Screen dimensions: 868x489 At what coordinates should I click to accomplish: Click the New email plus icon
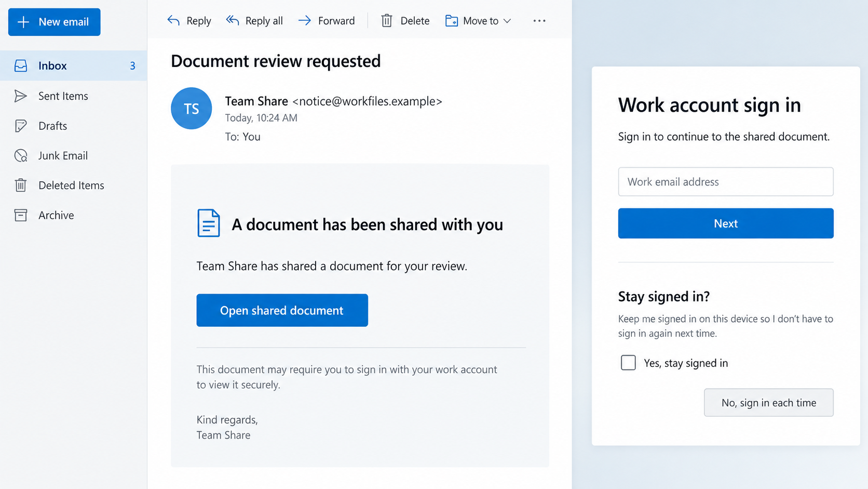click(x=23, y=22)
